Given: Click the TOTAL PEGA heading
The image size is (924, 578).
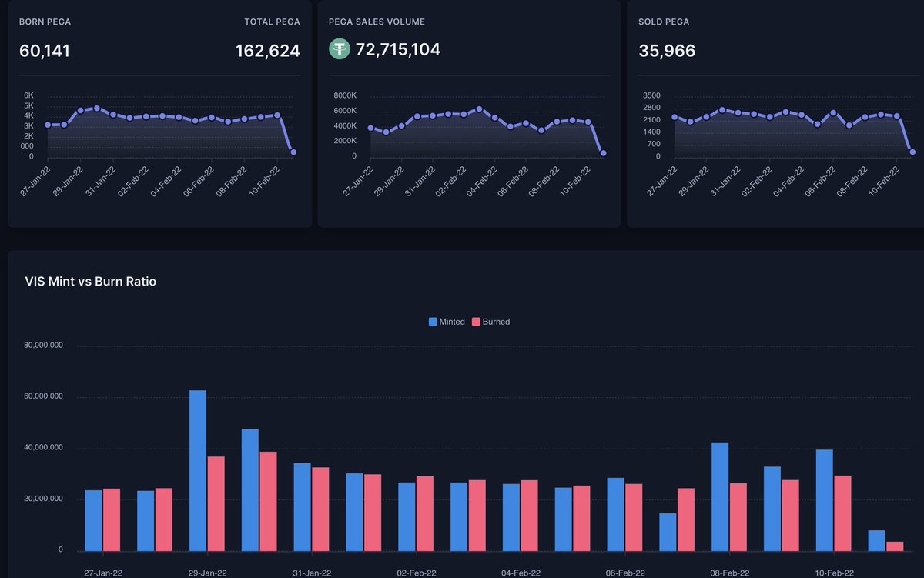Looking at the screenshot, I should coord(272,22).
